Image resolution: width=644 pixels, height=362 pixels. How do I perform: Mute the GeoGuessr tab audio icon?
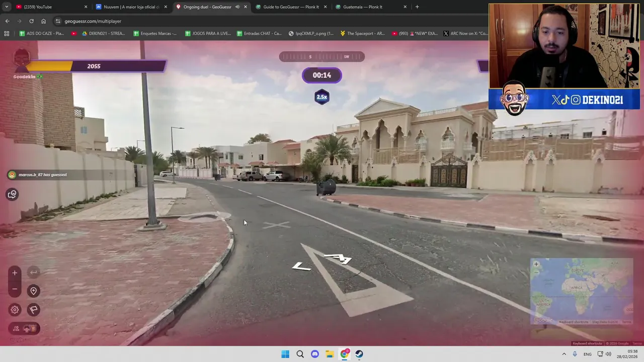point(237,7)
